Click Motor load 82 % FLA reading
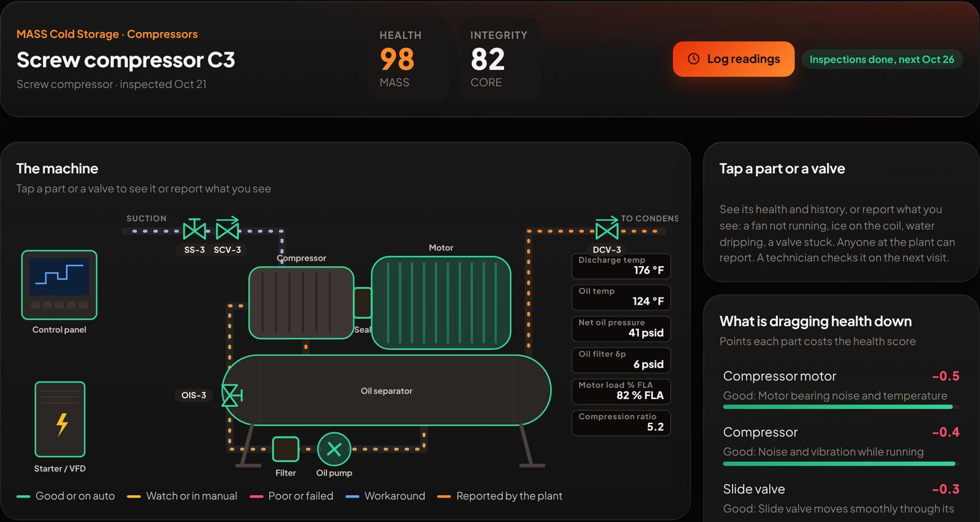The image size is (980, 522). coord(621,392)
